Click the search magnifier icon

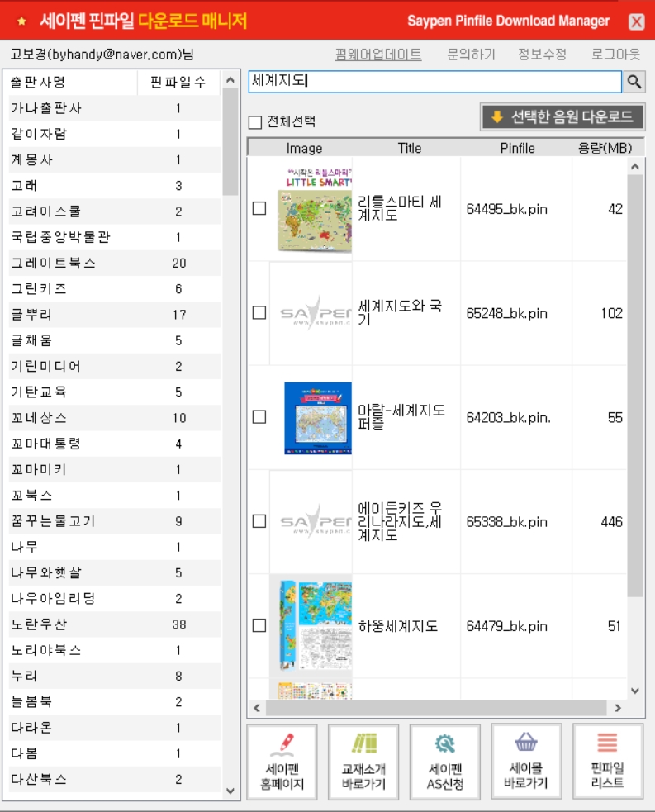pos(634,82)
